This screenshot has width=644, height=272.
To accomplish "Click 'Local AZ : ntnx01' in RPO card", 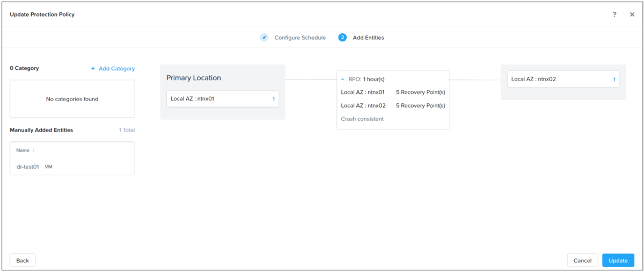I will [x=363, y=92].
